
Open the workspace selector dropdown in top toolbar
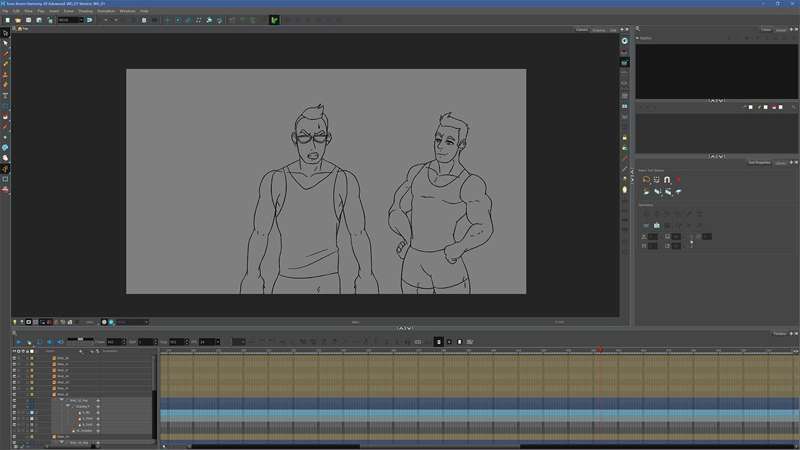(70, 20)
